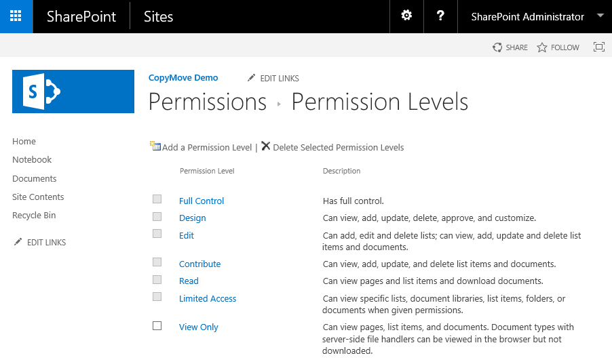Open Documents in the left navigation
612x364 pixels.
(35, 179)
